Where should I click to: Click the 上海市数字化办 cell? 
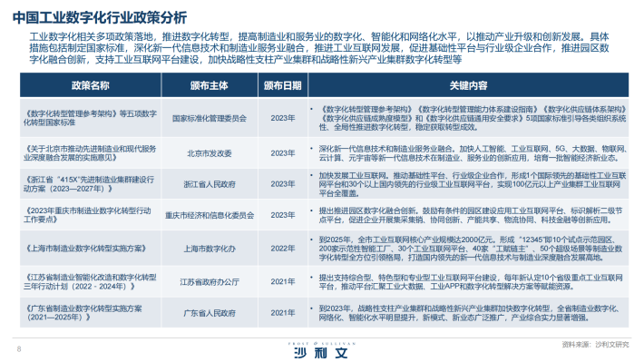209,249
